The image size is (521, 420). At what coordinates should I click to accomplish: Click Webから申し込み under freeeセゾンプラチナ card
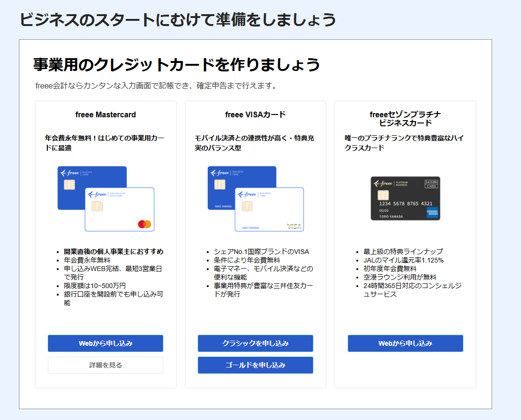(x=406, y=343)
